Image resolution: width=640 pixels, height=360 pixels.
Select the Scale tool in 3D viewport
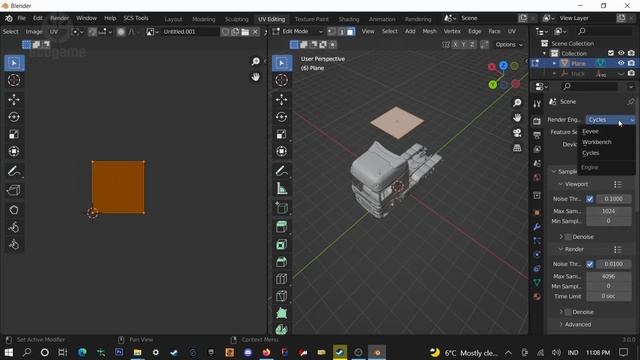coord(281,134)
